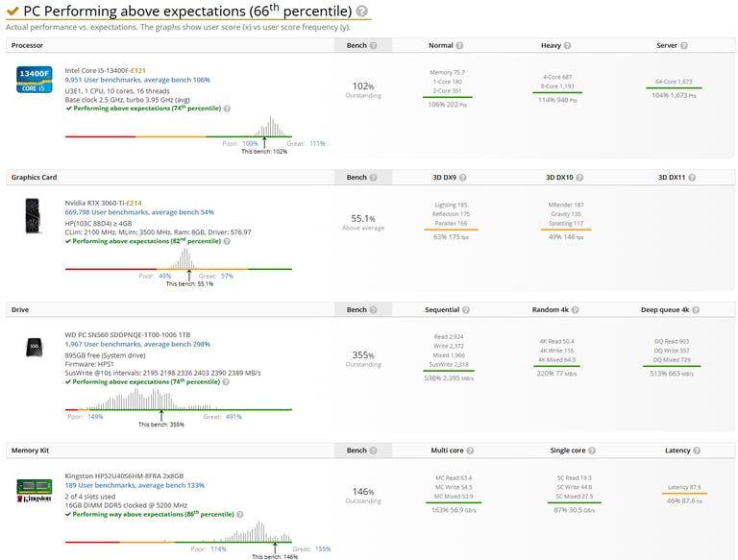Screen dimensions: 738x560
Task: Click 106% 202 Pts normal result
Action: pyautogui.click(x=447, y=105)
